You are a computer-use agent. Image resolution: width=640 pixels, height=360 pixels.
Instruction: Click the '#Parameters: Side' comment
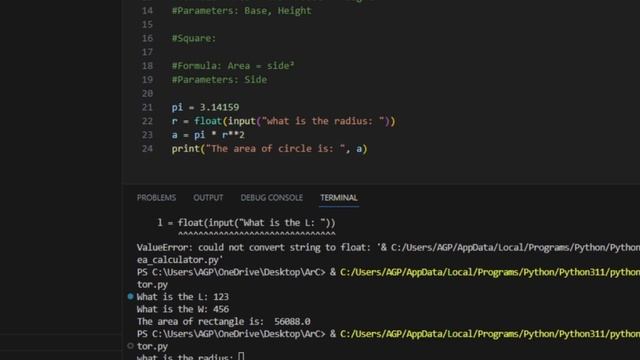(220, 80)
